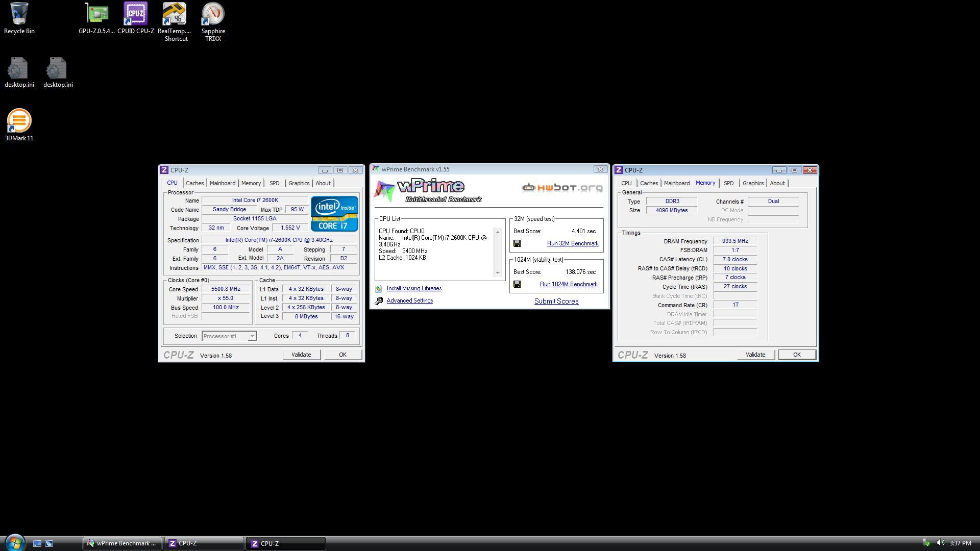Screen dimensions: 980x551
Task: Click the Show Desktop quick launch icon
Action: [x=37, y=543]
